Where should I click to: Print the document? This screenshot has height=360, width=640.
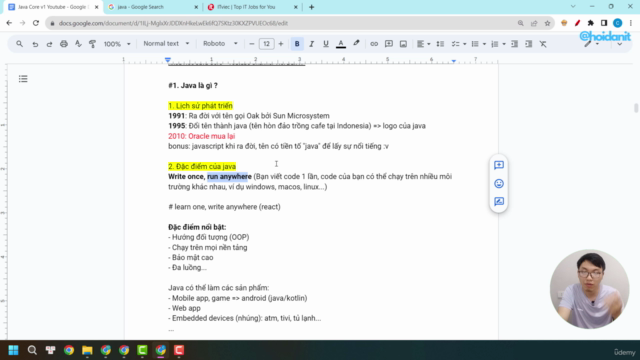click(64, 44)
